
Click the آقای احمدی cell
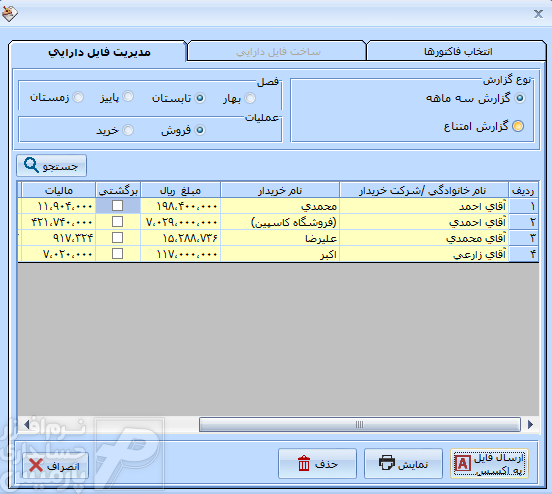(x=424, y=222)
